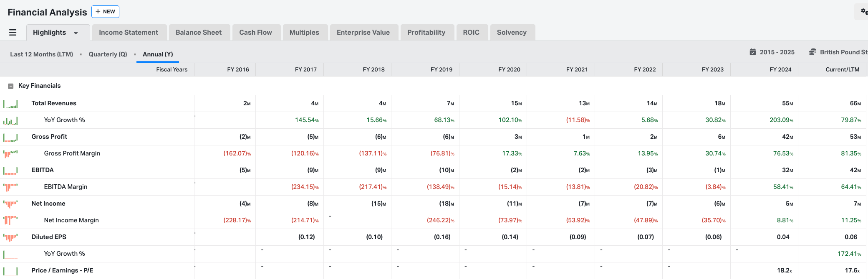Open the British Pound currency selector

pos(838,52)
